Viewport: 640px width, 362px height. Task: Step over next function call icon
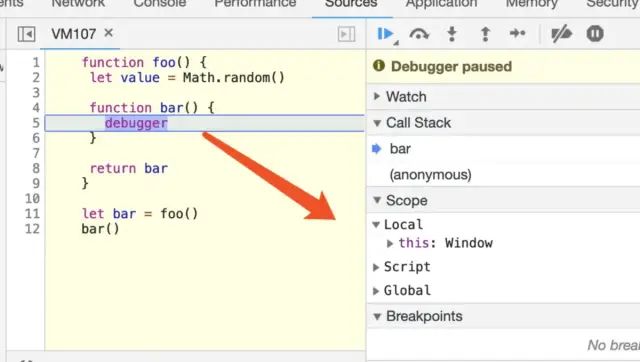tap(419, 34)
